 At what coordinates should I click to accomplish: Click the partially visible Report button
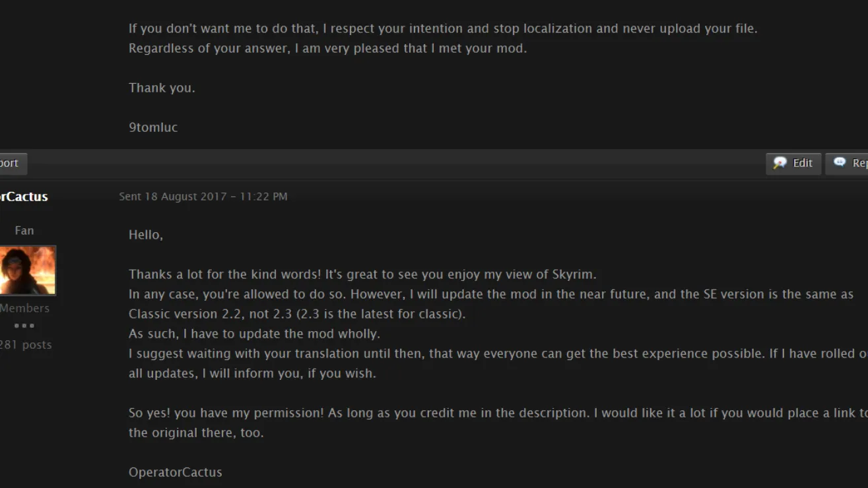(x=13, y=164)
